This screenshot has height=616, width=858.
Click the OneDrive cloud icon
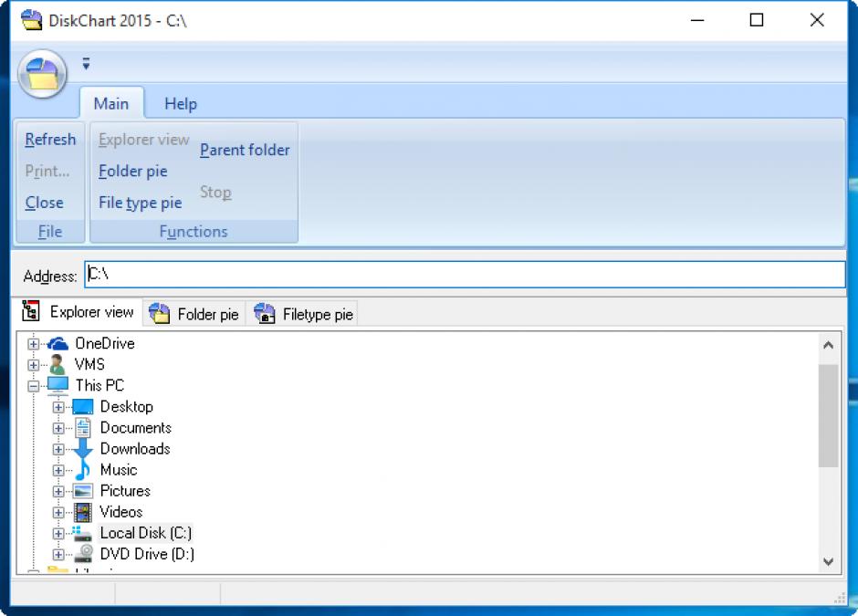[58, 343]
